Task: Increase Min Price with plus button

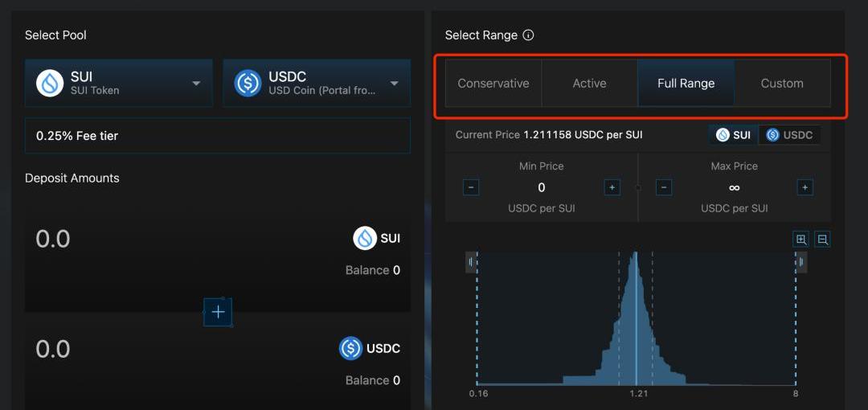Action: [x=612, y=187]
